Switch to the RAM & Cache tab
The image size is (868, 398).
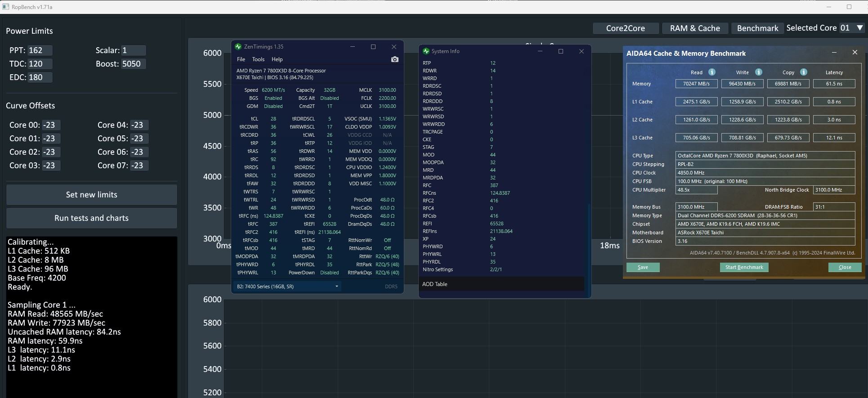(695, 28)
